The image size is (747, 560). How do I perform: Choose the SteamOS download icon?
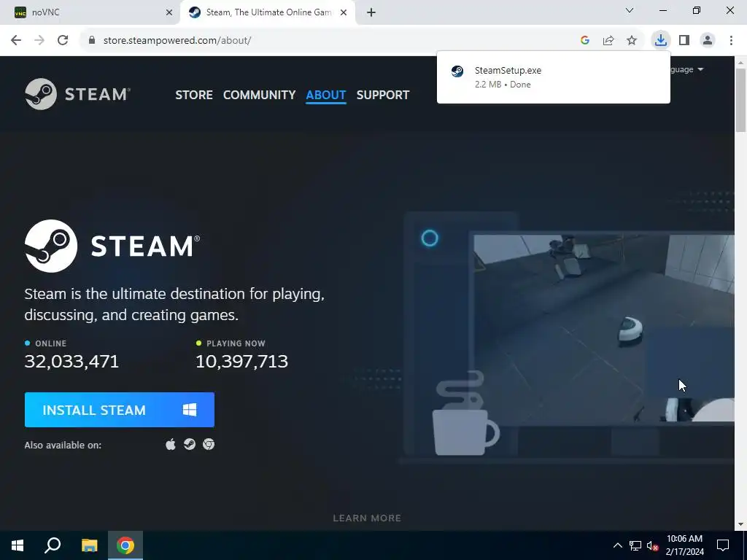point(190,444)
